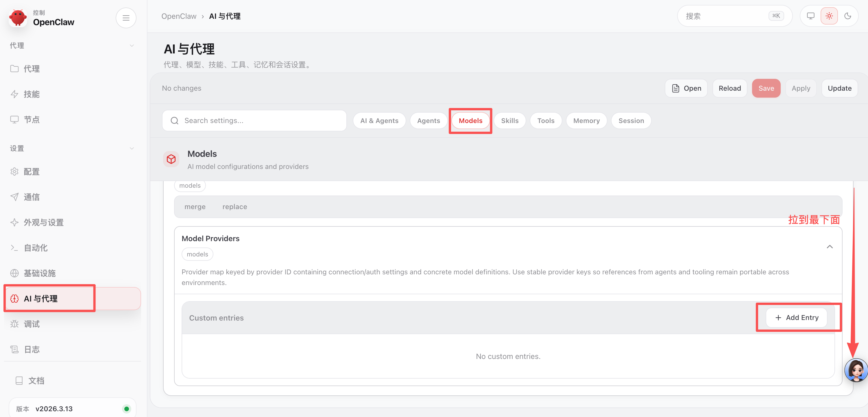Switch to the Skills tab

pyautogui.click(x=509, y=120)
